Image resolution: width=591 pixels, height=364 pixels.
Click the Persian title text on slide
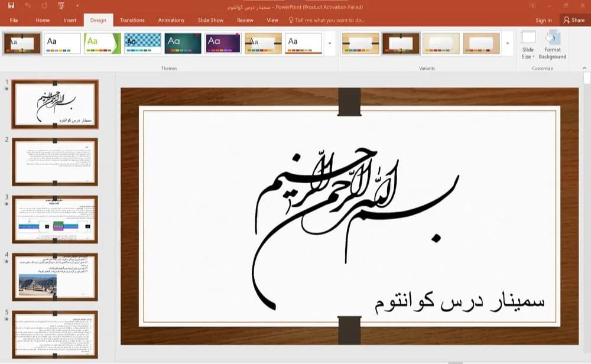pos(459,301)
